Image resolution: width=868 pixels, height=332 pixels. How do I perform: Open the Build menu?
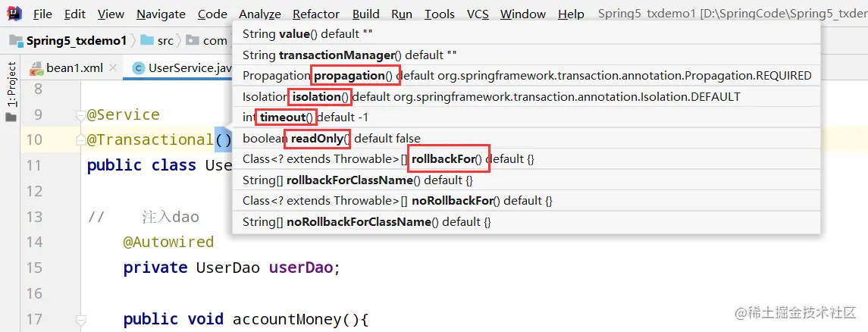(366, 14)
